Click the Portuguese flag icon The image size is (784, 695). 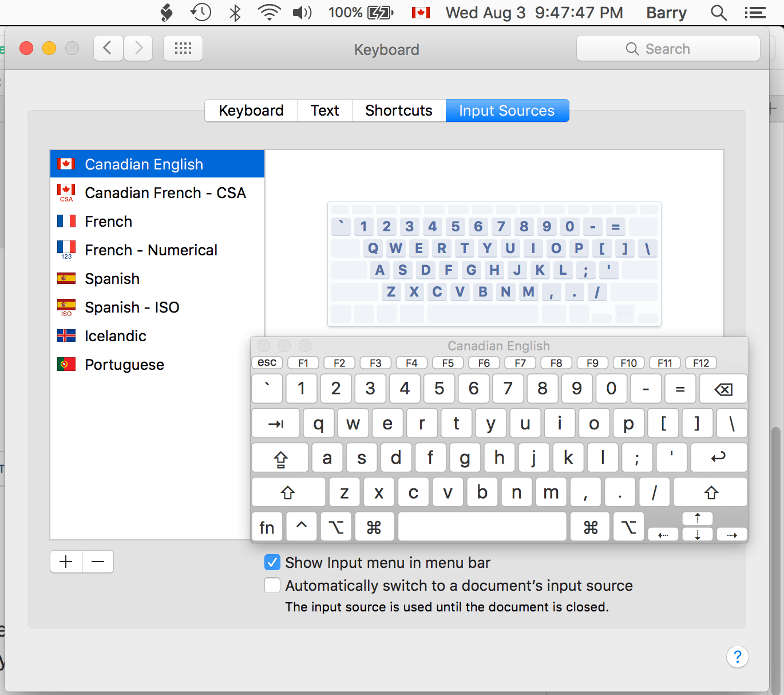pos(66,364)
